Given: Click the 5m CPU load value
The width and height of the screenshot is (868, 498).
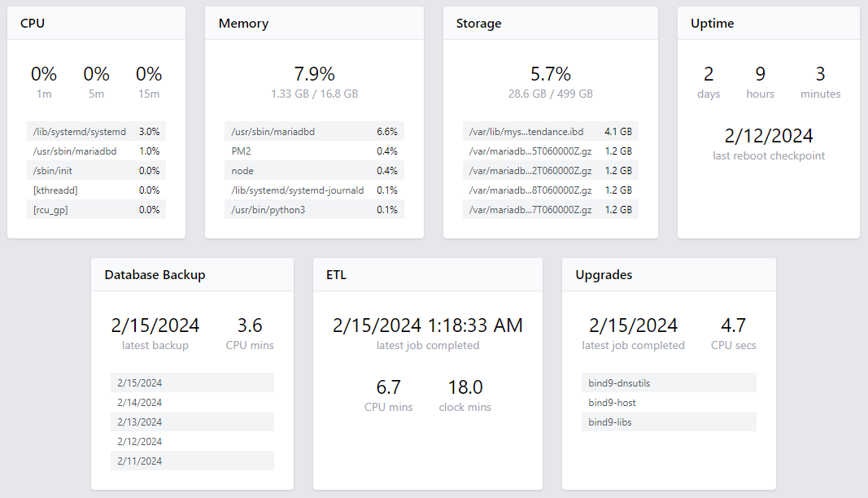Looking at the screenshot, I should (96, 74).
